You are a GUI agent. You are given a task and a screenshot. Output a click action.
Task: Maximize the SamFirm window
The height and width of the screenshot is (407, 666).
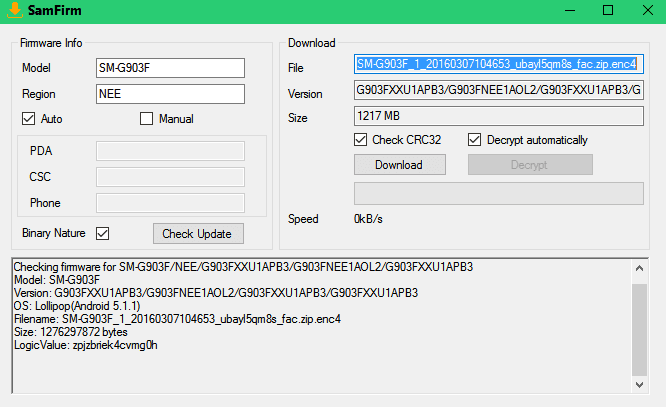pyautogui.click(x=608, y=10)
